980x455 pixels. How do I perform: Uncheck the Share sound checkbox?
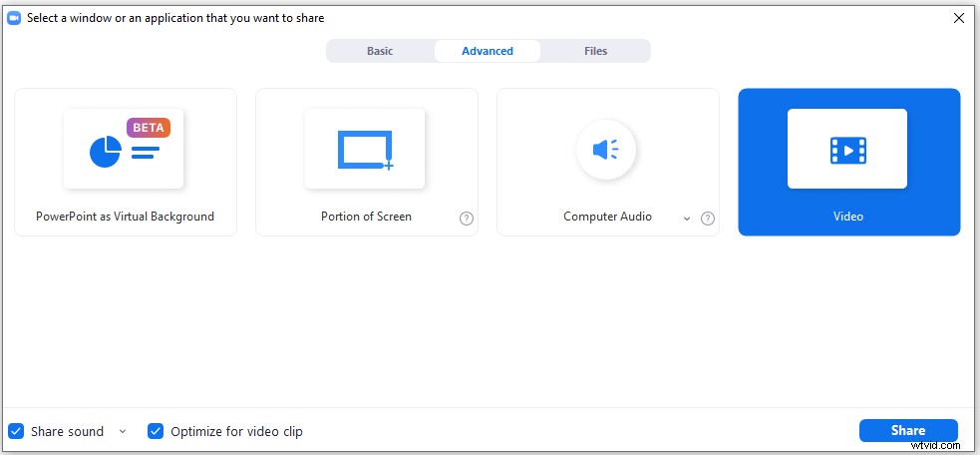[16, 431]
